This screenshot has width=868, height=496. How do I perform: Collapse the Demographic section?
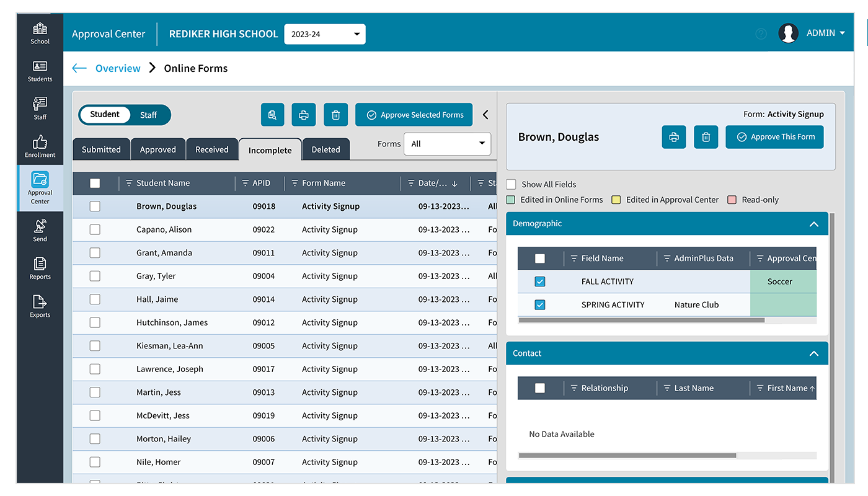(813, 224)
